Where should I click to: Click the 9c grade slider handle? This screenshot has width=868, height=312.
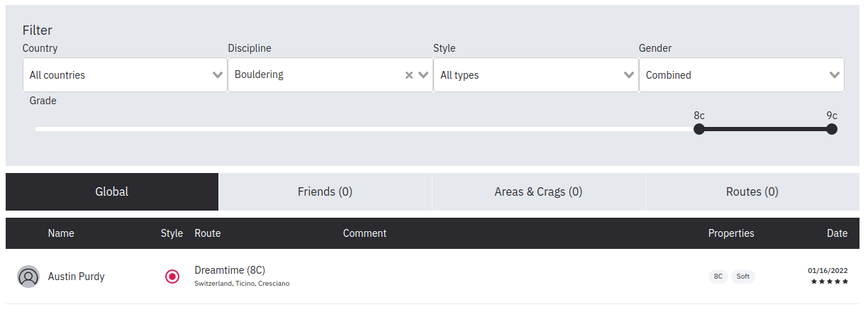832,129
